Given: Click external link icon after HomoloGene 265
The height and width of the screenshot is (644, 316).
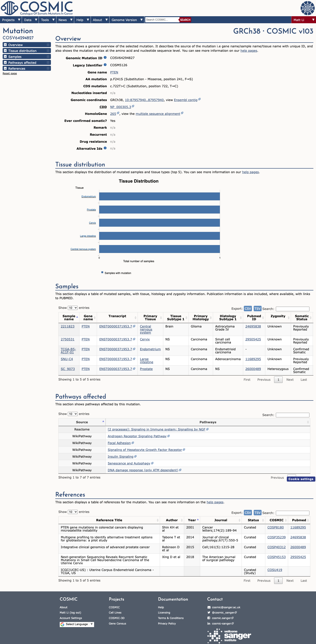Looking at the screenshot, I should [118, 113].
